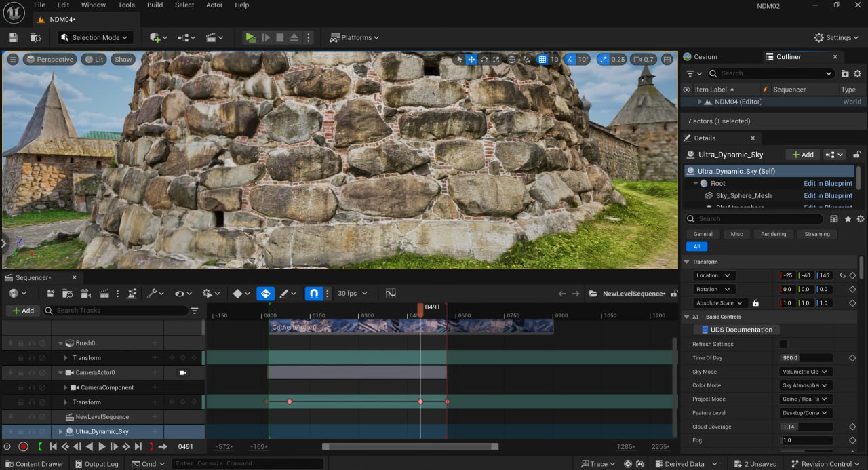Open the File menu
The height and width of the screenshot is (470, 868).
tap(39, 5)
